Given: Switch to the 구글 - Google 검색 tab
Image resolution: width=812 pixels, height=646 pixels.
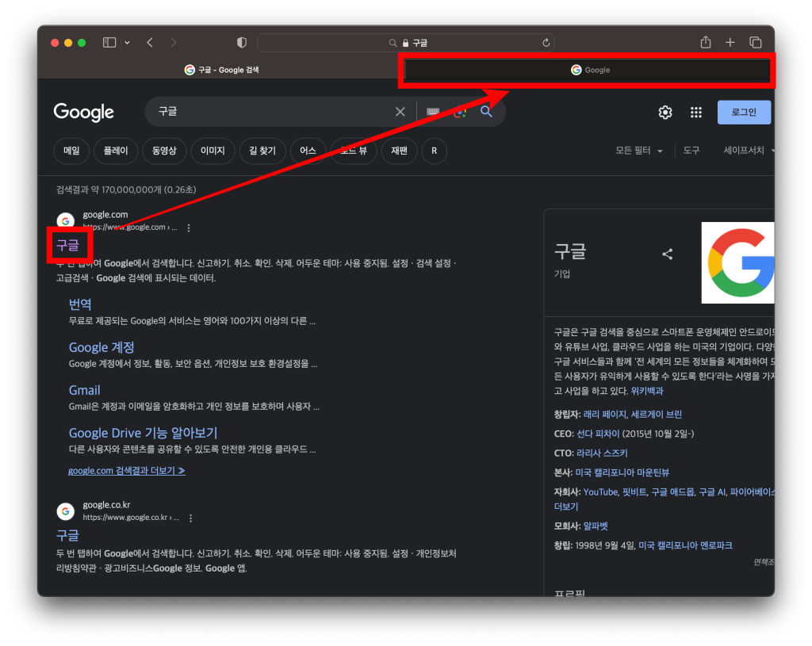Looking at the screenshot, I should (x=222, y=70).
